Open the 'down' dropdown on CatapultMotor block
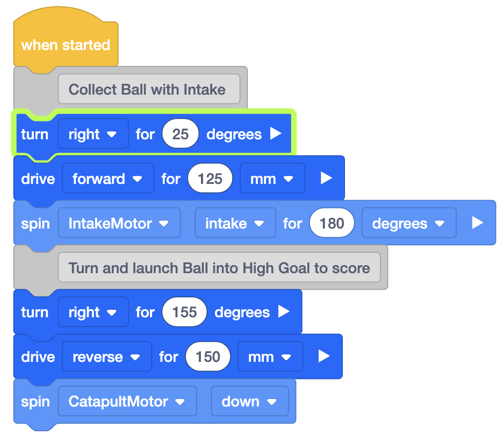Screen dimensions: 504x442 pos(250,401)
